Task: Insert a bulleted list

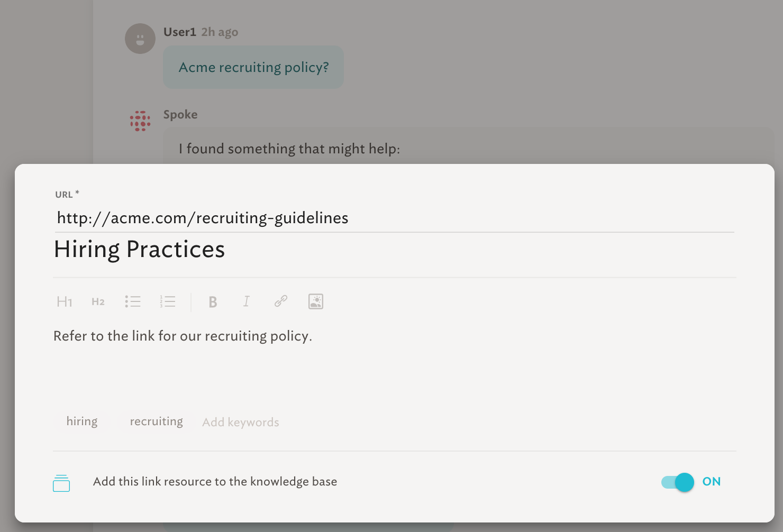Action: point(133,301)
